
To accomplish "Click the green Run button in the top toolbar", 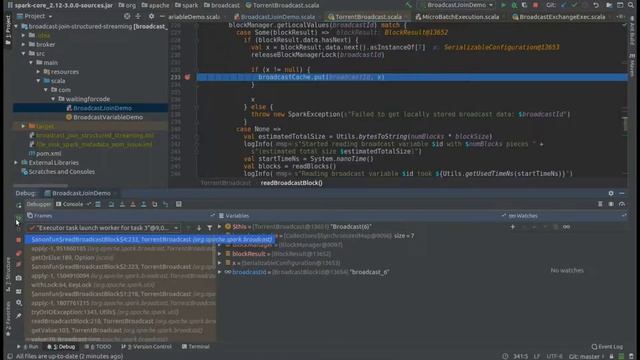I will [503, 5].
